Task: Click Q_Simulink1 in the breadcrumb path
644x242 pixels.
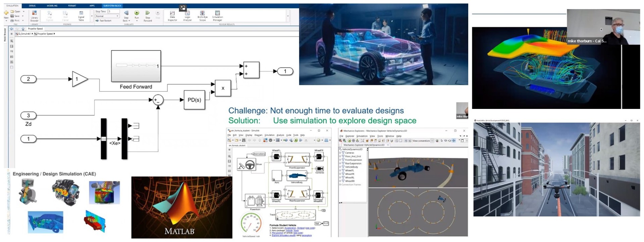Action: coord(24,34)
